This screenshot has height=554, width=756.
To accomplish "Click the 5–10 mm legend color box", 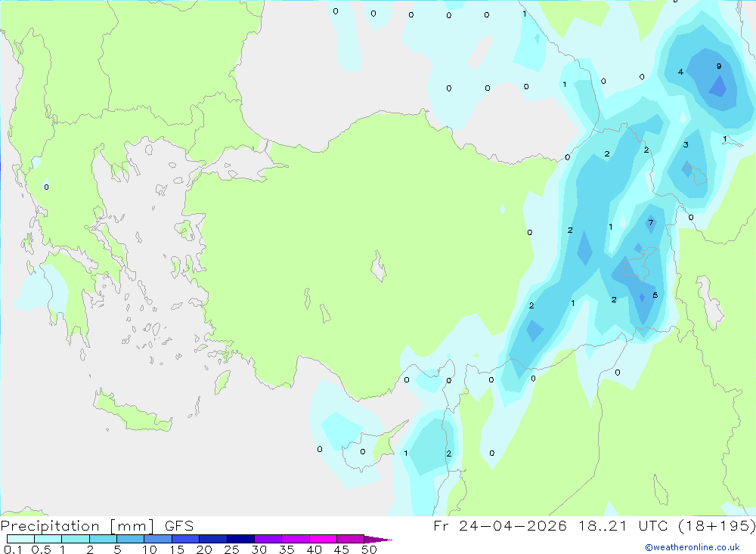I will (x=131, y=539).
